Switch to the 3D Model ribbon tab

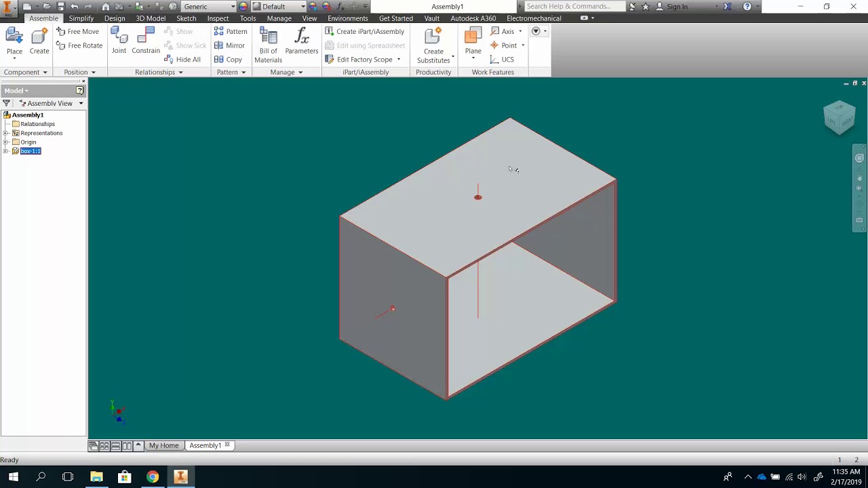pos(151,18)
